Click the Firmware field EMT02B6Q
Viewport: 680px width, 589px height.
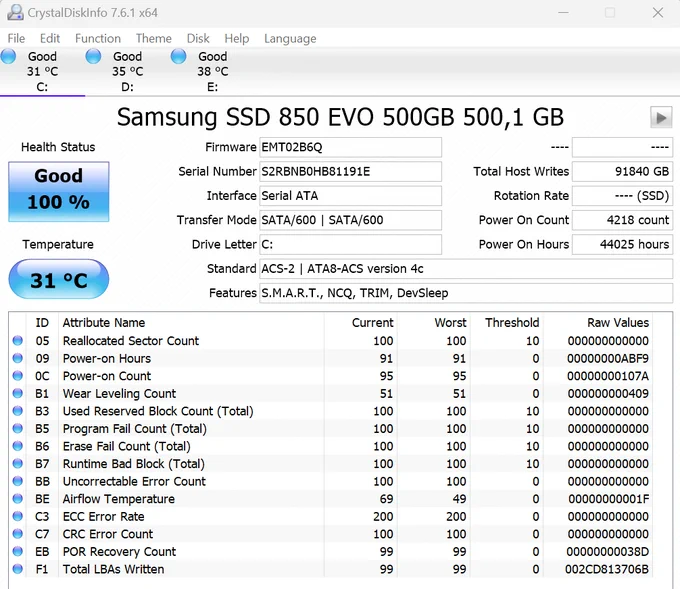(350, 147)
